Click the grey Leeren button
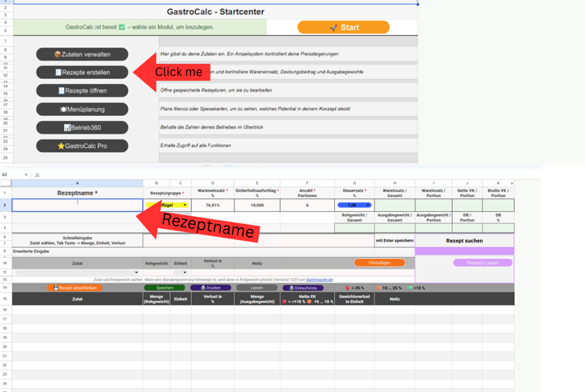The height and width of the screenshot is (392, 585). click(256, 288)
